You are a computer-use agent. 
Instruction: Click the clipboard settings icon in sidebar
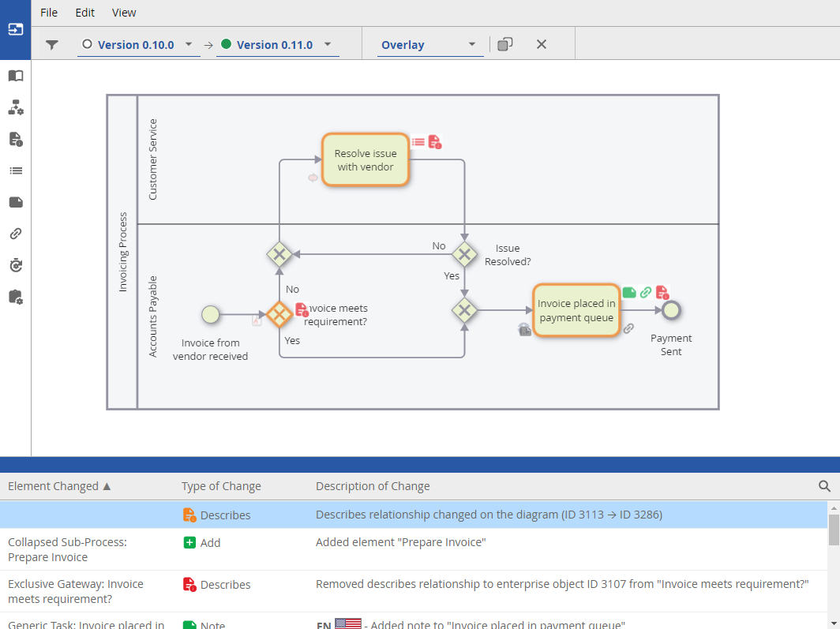(16, 297)
